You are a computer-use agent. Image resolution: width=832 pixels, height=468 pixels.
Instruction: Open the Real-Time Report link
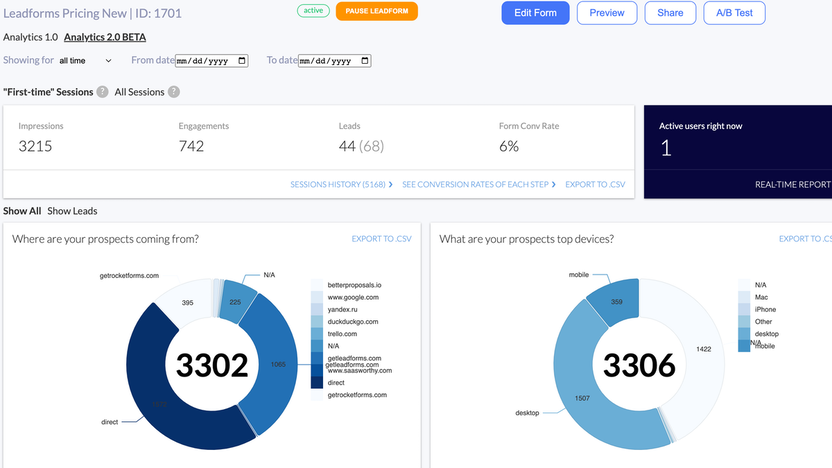coord(792,185)
